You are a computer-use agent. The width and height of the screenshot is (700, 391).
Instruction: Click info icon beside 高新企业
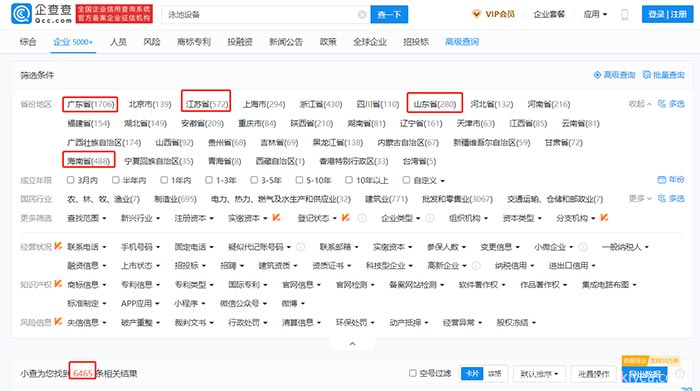[476, 266]
